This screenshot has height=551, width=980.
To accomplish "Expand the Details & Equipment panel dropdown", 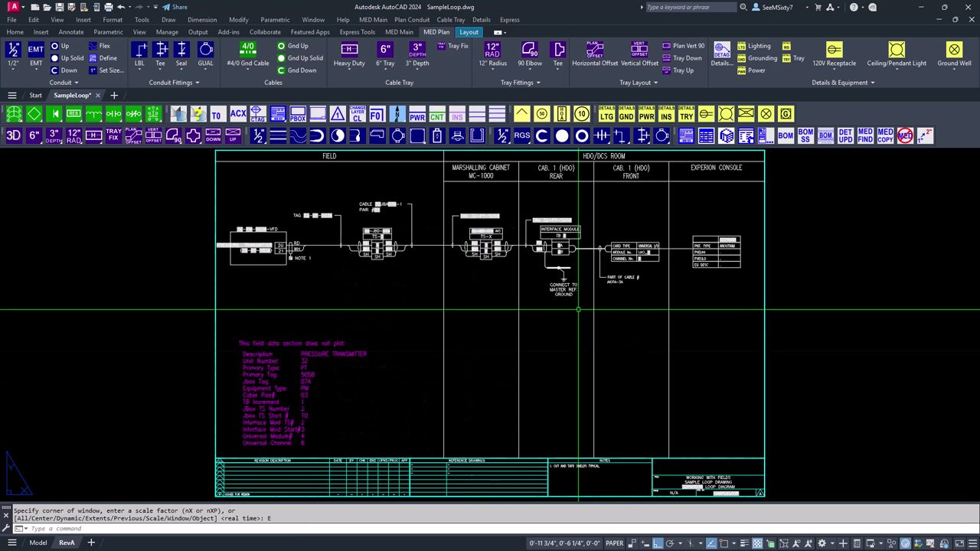I will pos(844,83).
